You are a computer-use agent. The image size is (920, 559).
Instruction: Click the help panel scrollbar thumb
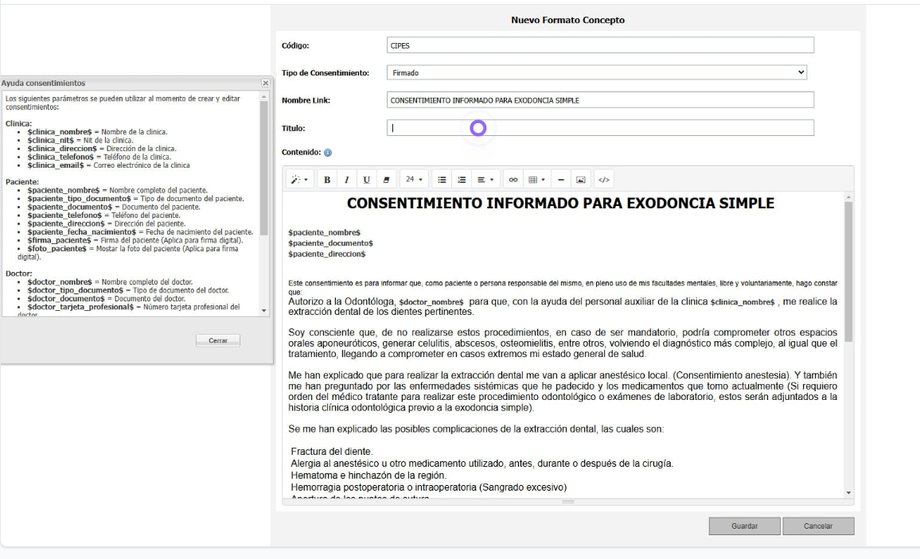(263, 169)
